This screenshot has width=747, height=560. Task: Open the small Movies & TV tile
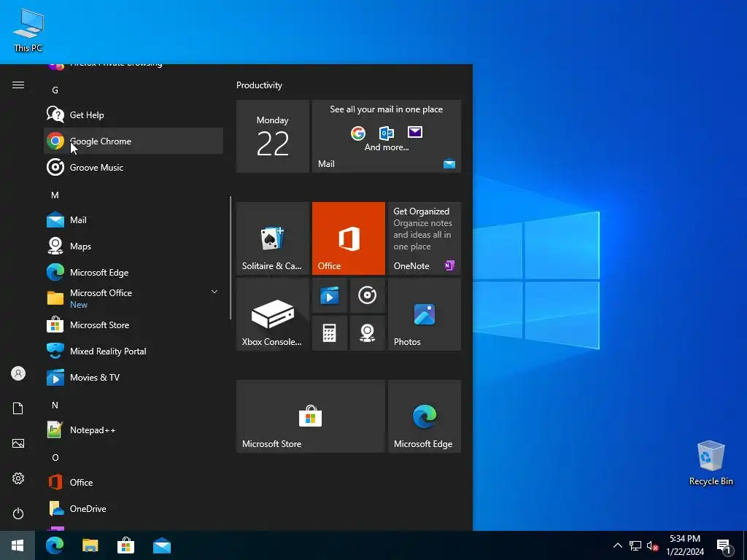[x=329, y=295]
